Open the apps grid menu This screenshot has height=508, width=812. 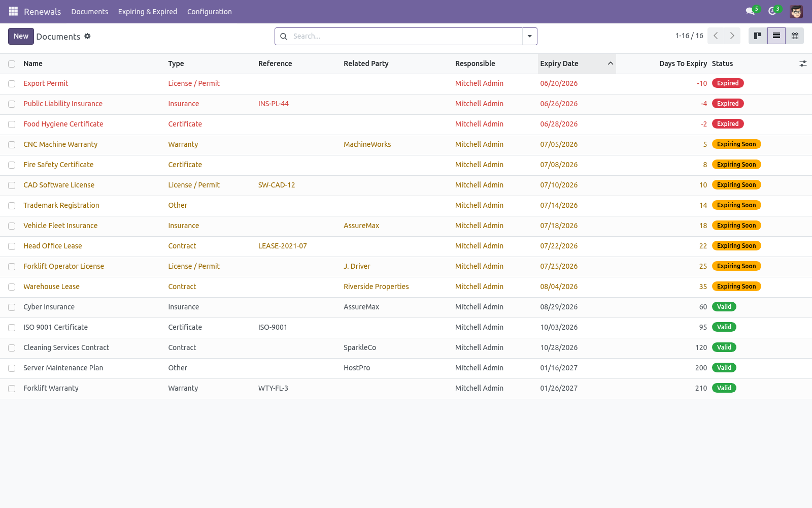13,11
